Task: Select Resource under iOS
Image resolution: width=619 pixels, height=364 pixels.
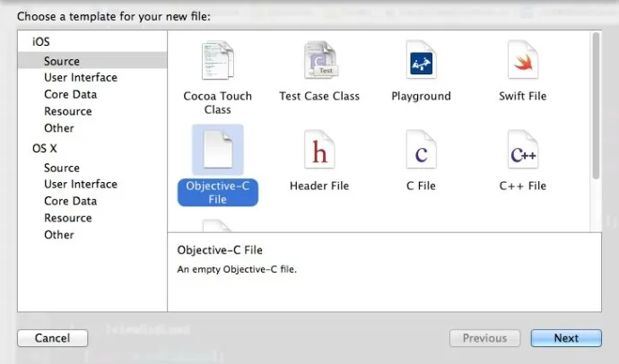Action: [68, 111]
